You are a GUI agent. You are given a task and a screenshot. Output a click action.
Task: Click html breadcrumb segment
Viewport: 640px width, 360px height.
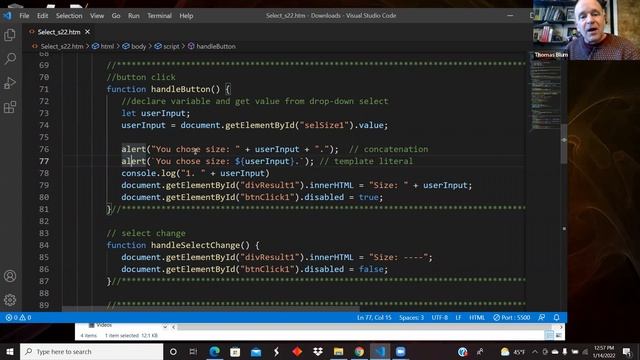click(x=107, y=46)
